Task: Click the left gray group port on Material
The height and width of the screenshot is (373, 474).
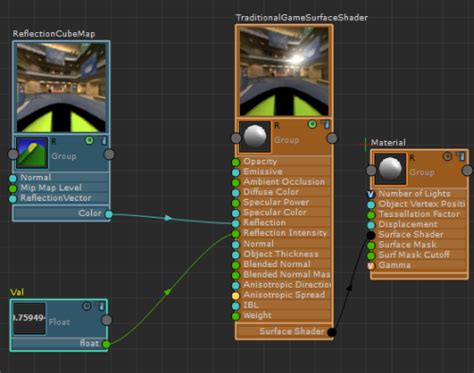Action: [371, 170]
